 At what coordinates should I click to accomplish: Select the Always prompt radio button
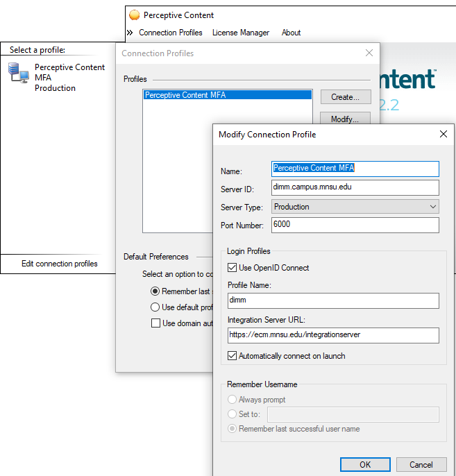pyautogui.click(x=232, y=399)
